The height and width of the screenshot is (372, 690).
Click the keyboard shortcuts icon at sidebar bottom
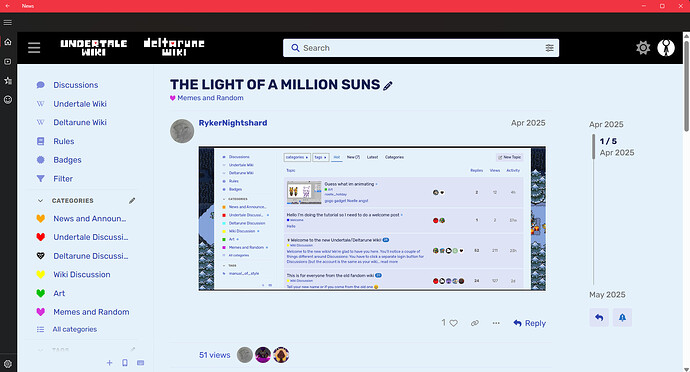[x=140, y=363]
